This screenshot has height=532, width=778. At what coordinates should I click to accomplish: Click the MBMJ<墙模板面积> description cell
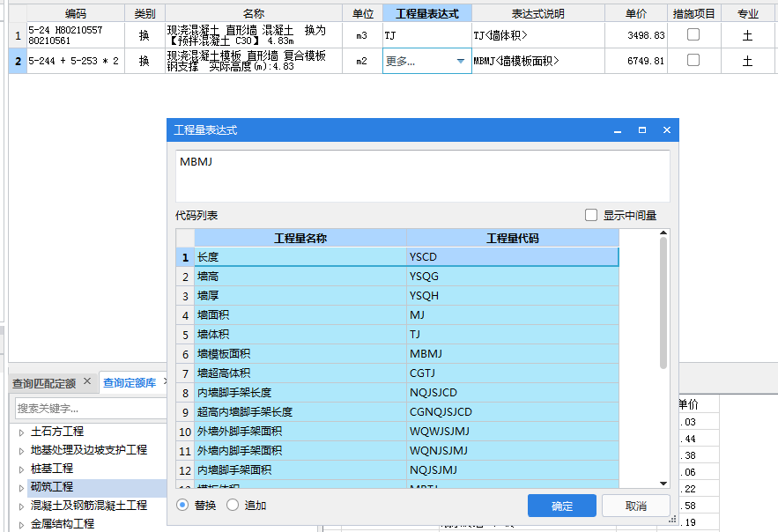pyautogui.click(x=538, y=61)
